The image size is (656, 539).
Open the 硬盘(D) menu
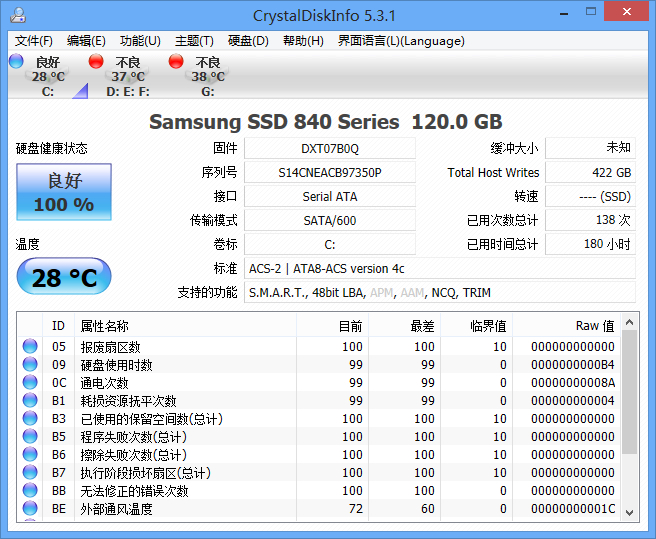tap(248, 41)
